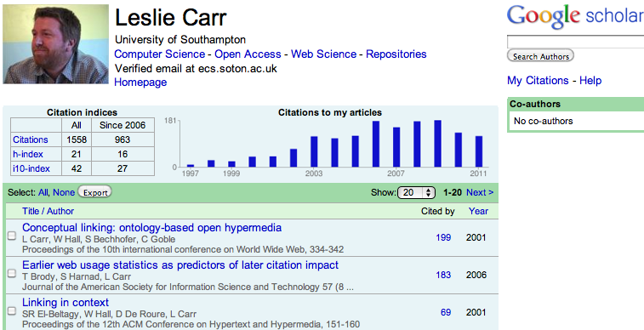Click the Leslie Carr name heading
644x330 pixels.
170,18
